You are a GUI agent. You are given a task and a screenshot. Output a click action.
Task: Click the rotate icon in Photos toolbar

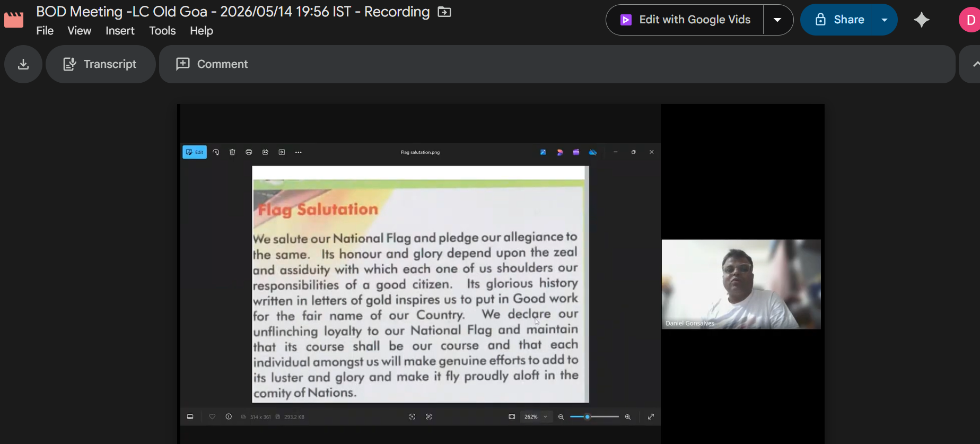click(x=216, y=152)
